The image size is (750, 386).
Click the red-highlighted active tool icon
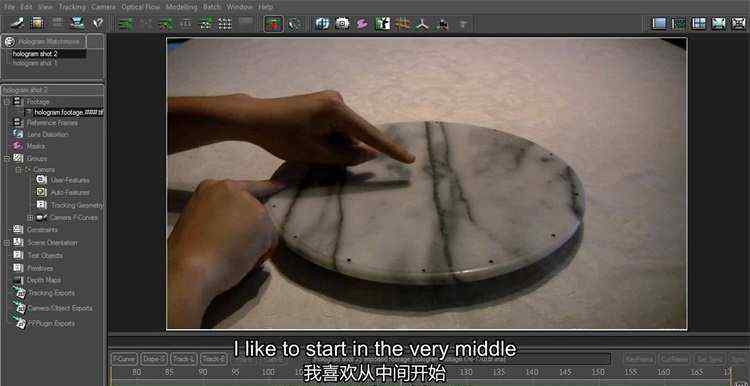pyautogui.click(x=274, y=23)
